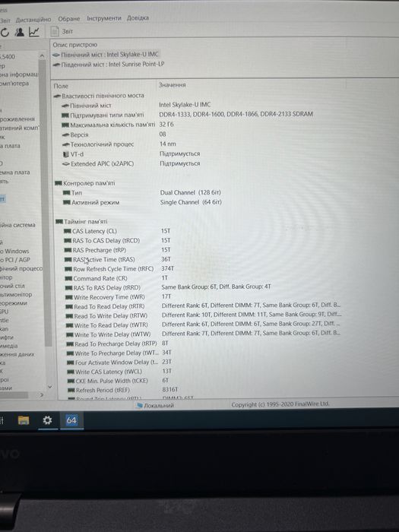
Task: Select the Таймінг пам'яті group header
Action: 81,222
